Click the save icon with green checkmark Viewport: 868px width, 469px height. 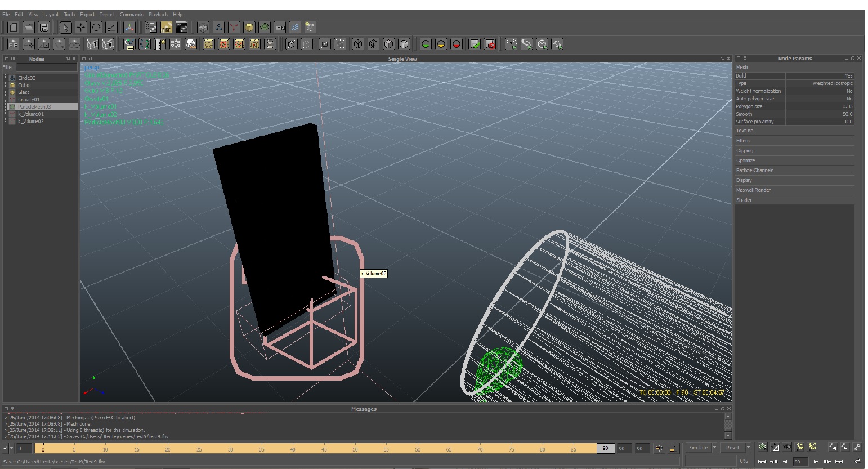pyautogui.click(x=475, y=44)
